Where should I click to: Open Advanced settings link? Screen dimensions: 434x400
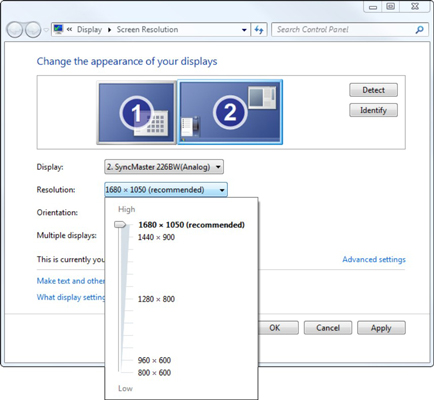[x=374, y=259]
